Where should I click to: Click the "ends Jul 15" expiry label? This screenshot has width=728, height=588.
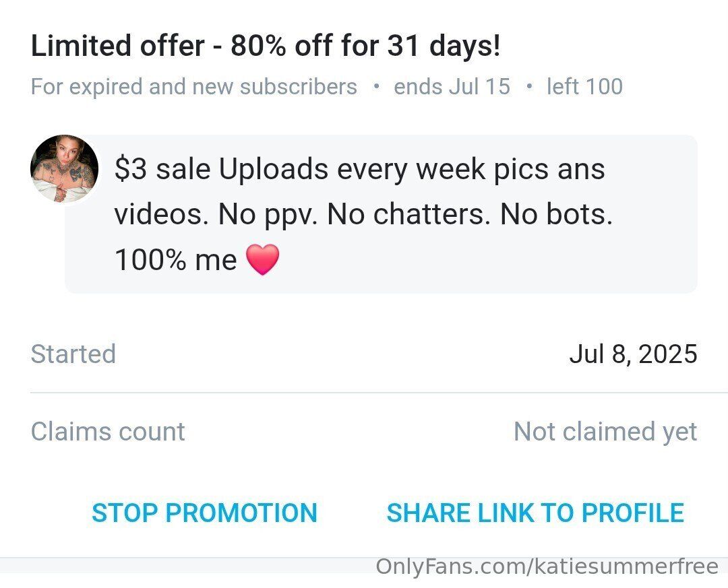(x=452, y=87)
